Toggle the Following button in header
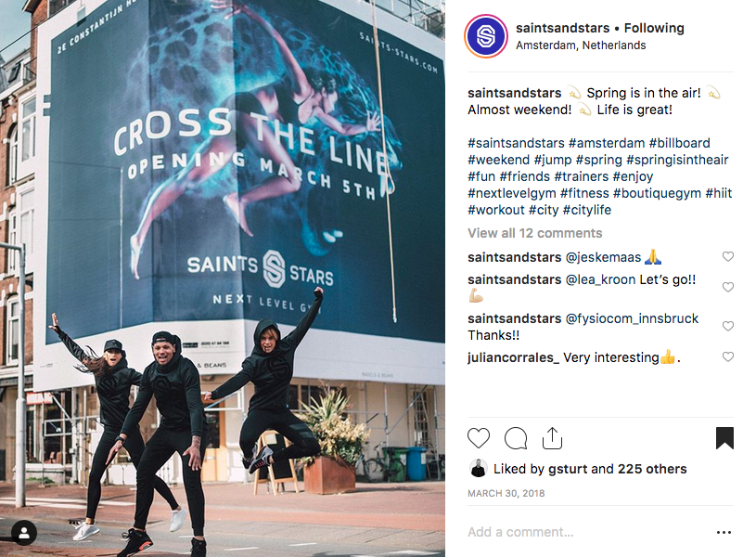Viewport: 756px width, 557px height. click(654, 28)
